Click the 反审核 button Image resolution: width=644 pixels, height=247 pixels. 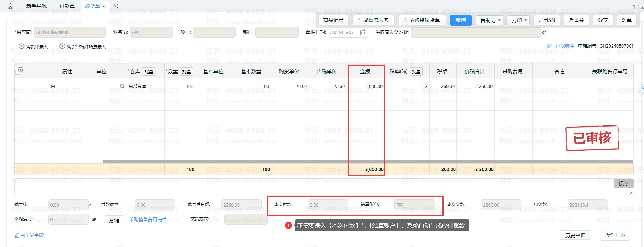tap(576, 20)
